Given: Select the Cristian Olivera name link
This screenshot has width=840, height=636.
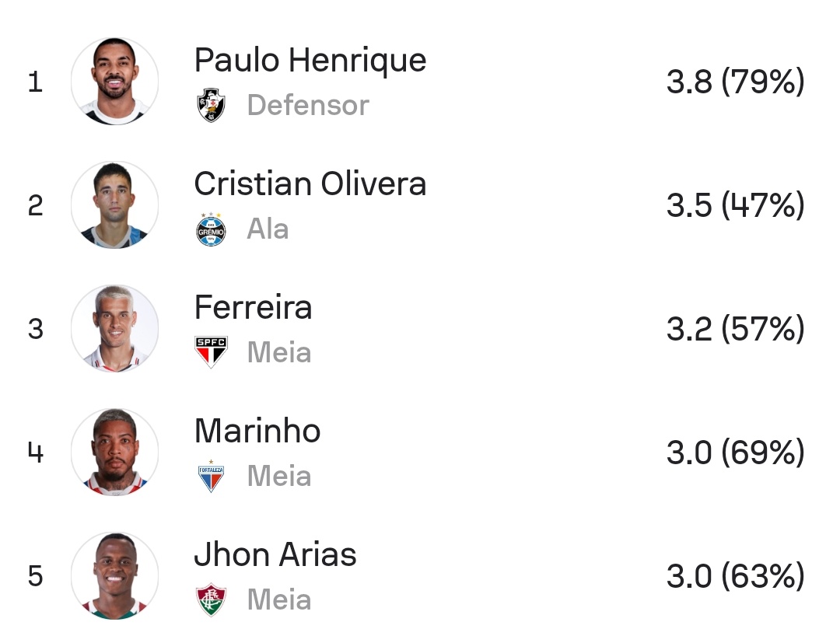Looking at the screenshot, I should click(x=310, y=183).
